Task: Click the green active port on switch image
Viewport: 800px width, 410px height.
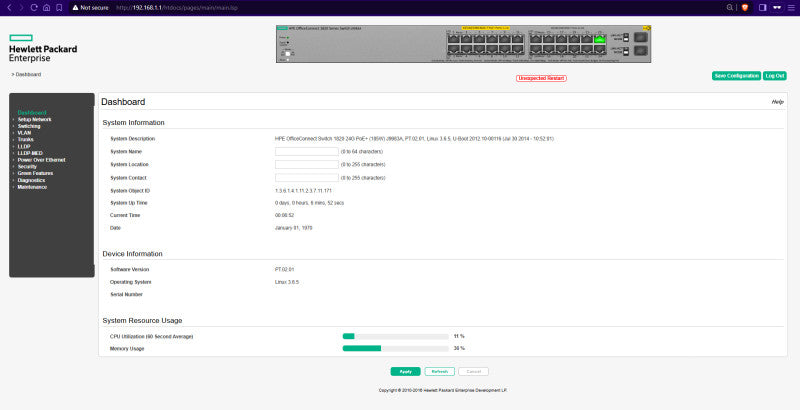Action: [599, 39]
